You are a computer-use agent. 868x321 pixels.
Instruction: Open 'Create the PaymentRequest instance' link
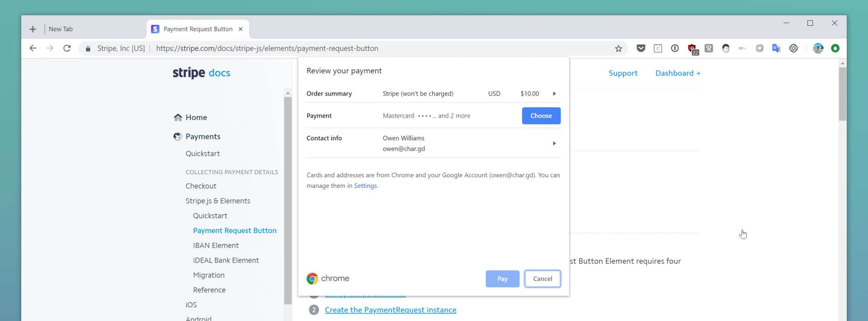(391, 310)
